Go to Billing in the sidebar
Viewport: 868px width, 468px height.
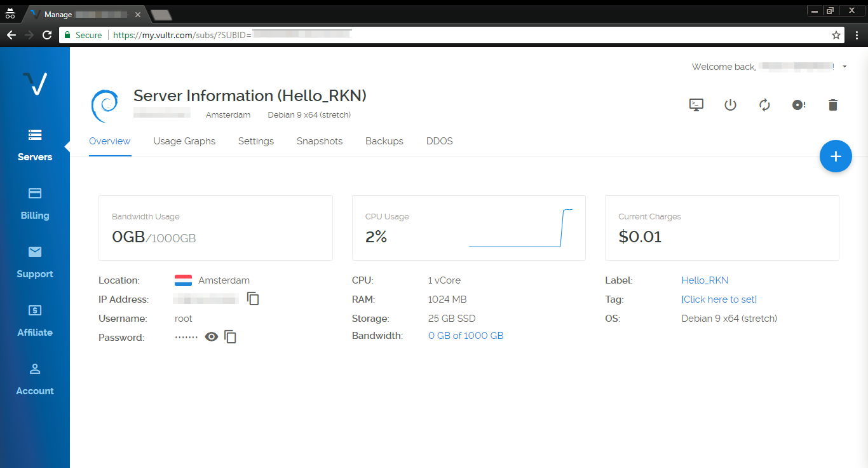pos(35,203)
